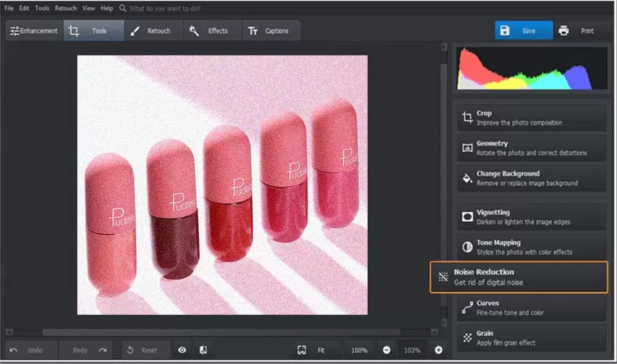This screenshot has height=364, width=617.
Task: Set zoom to 100%
Action: (x=359, y=350)
